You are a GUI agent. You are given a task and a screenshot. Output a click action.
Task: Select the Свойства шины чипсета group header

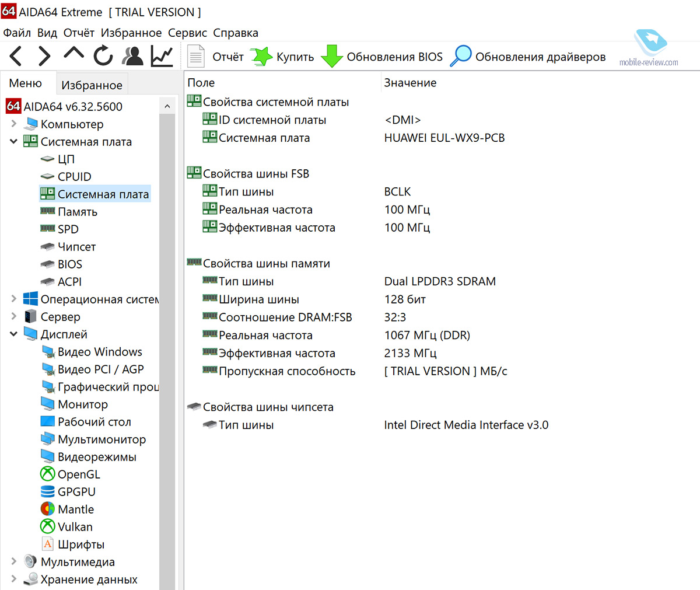tap(260, 407)
